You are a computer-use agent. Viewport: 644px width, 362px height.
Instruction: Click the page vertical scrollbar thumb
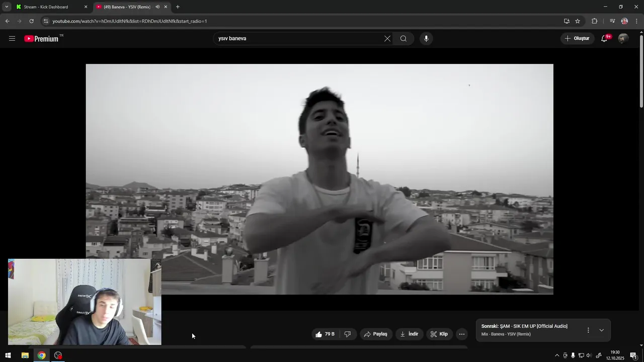[x=641, y=71]
